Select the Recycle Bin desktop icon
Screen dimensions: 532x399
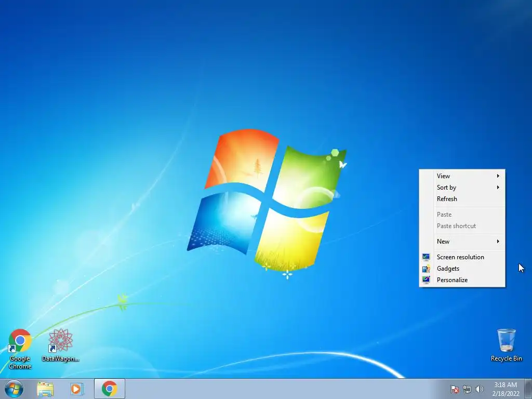click(x=506, y=345)
